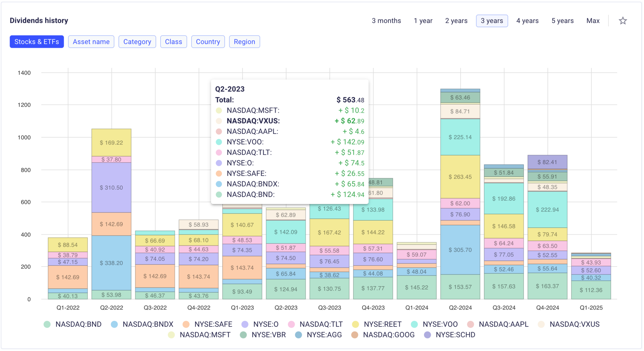Select the 4 years time range

pos(527,21)
